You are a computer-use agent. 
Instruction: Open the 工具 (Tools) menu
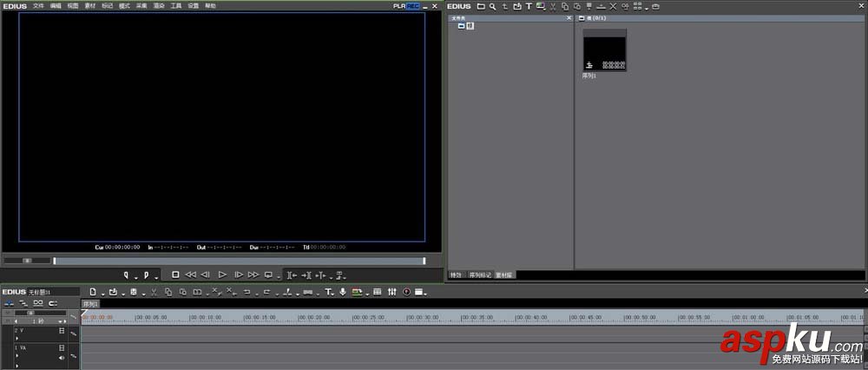175,5
